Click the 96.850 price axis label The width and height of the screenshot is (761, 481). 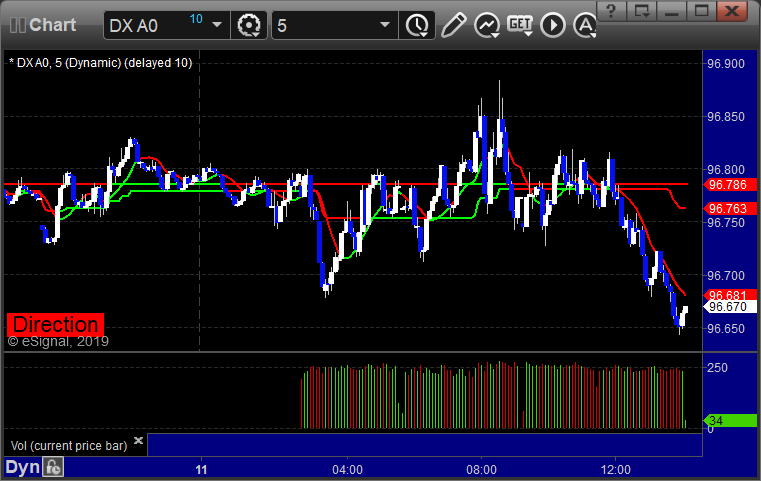(726, 116)
